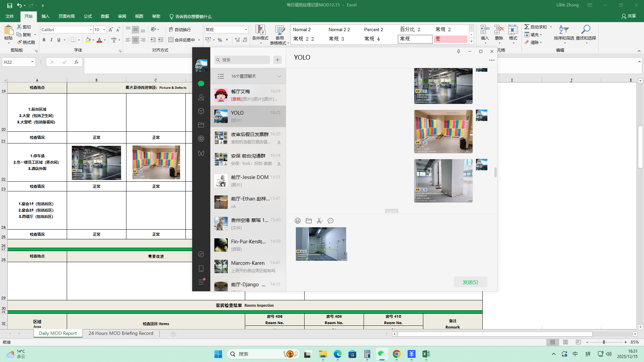
Task: Open the 插入 (Insert) ribbon tab
Action: [45, 16]
